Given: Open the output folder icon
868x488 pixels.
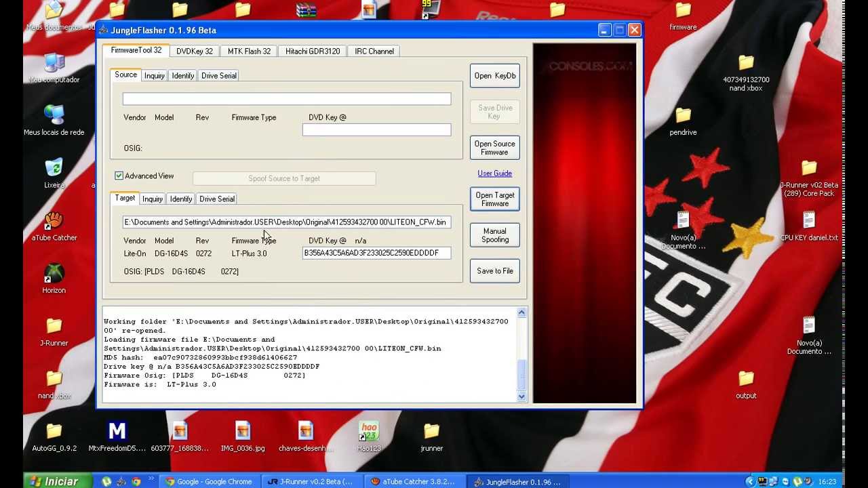Looking at the screenshot, I should click(746, 380).
